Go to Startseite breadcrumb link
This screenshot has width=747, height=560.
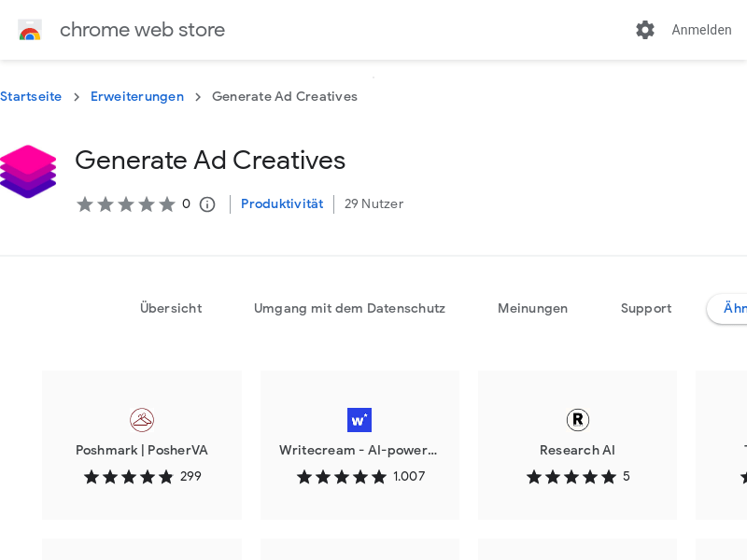[31, 97]
